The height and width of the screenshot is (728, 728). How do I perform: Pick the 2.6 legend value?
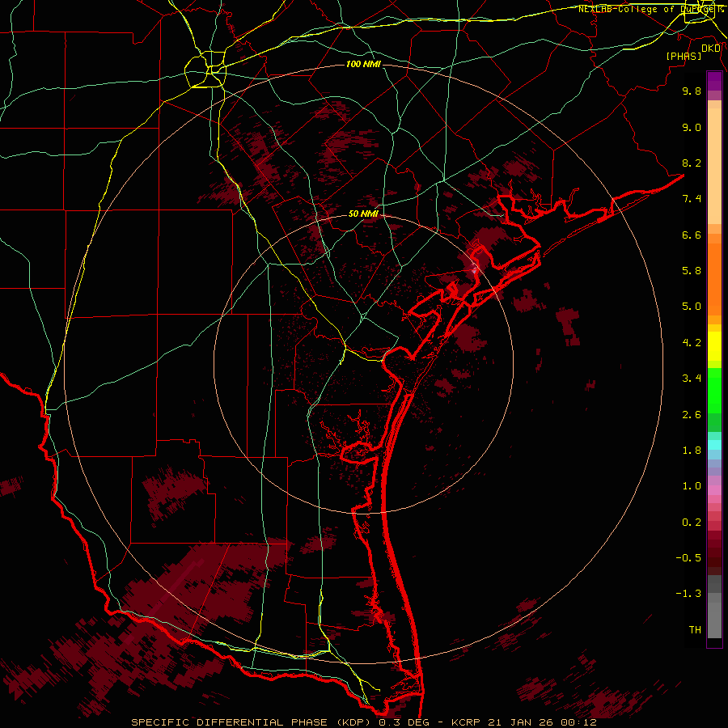692,415
